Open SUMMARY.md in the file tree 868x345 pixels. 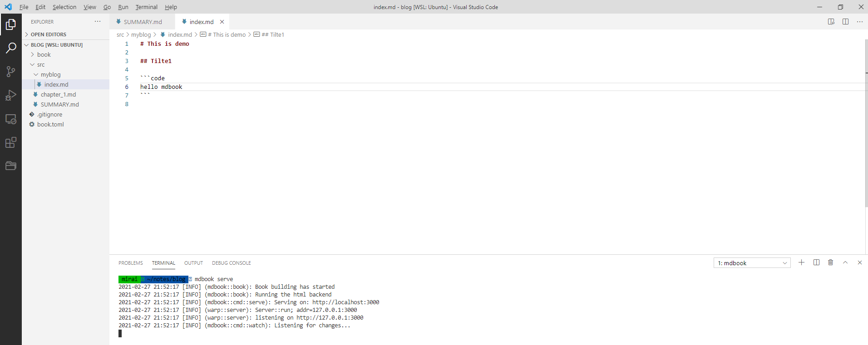pyautogui.click(x=66, y=104)
